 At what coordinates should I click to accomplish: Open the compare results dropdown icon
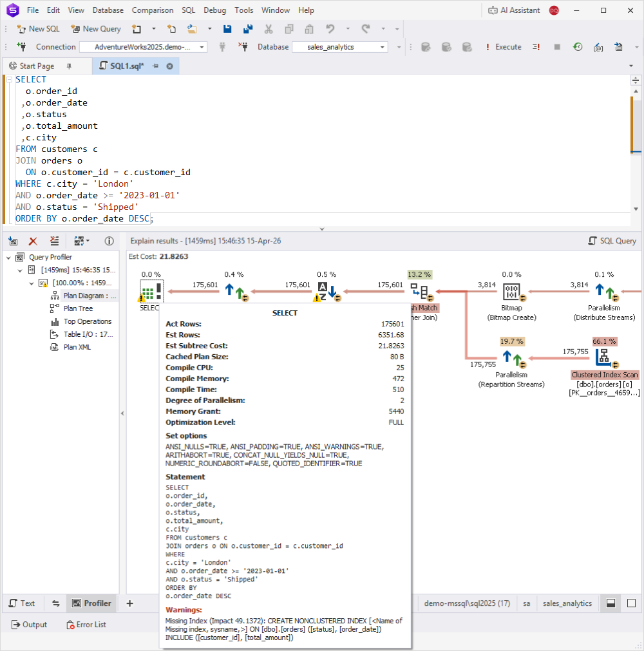(x=81, y=241)
